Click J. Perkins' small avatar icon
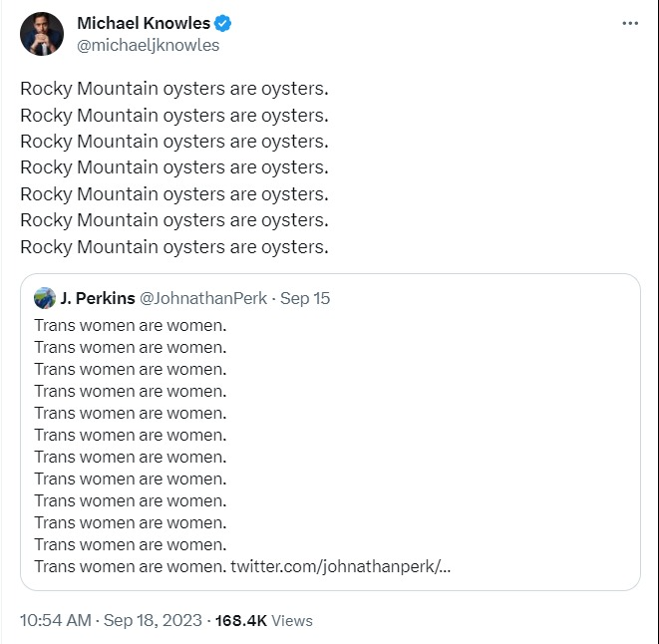Viewport: 659px width, 644px height. (x=44, y=298)
